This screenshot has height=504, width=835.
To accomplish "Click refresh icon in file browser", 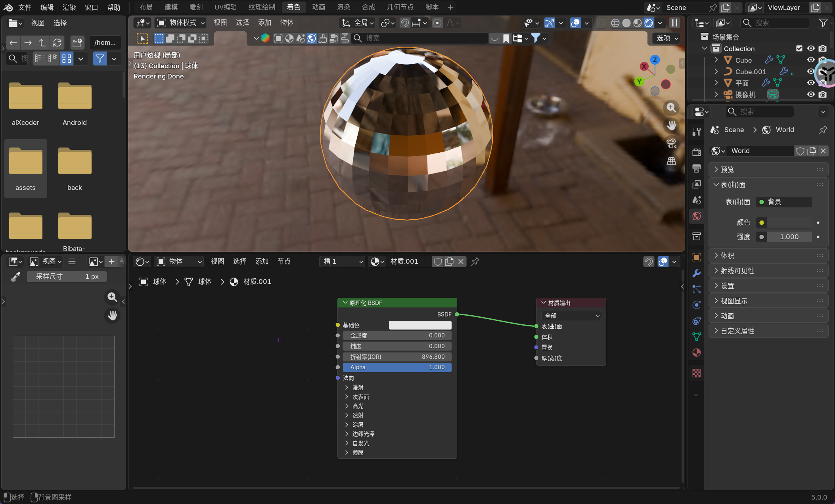I will [57, 42].
